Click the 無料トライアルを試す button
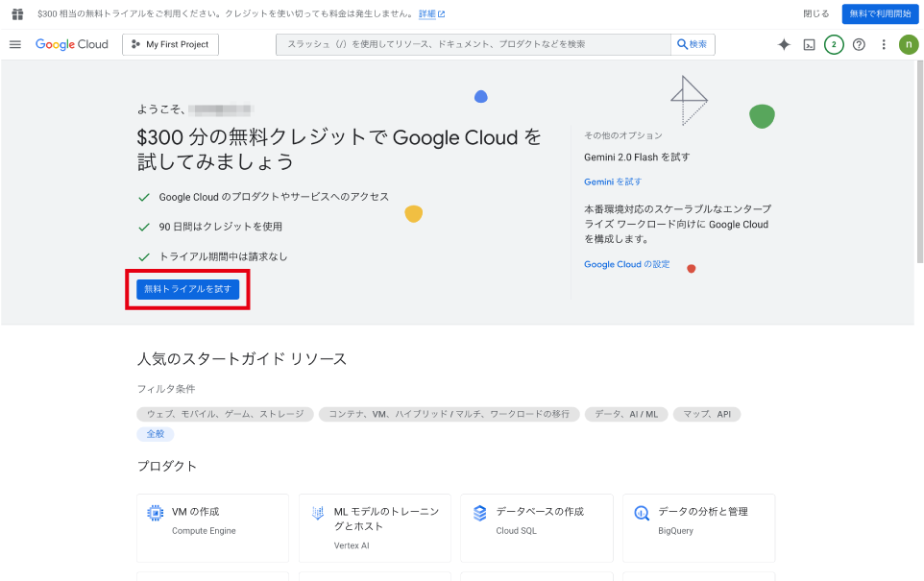The height and width of the screenshot is (581, 924). click(x=187, y=289)
